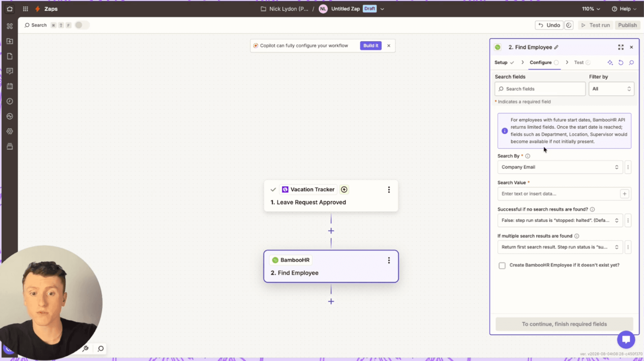Add a step below Find Employee
This screenshot has width=644, height=361.
coord(331,301)
